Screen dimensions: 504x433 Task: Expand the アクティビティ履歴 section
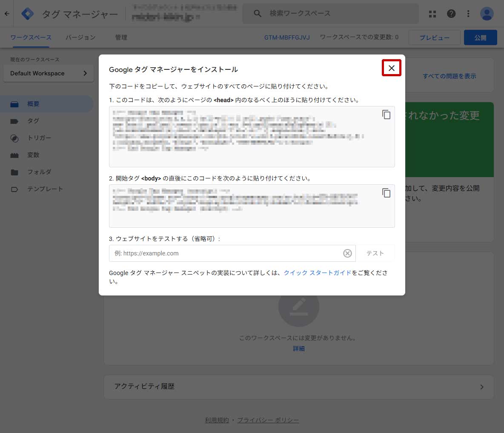point(298,387)
